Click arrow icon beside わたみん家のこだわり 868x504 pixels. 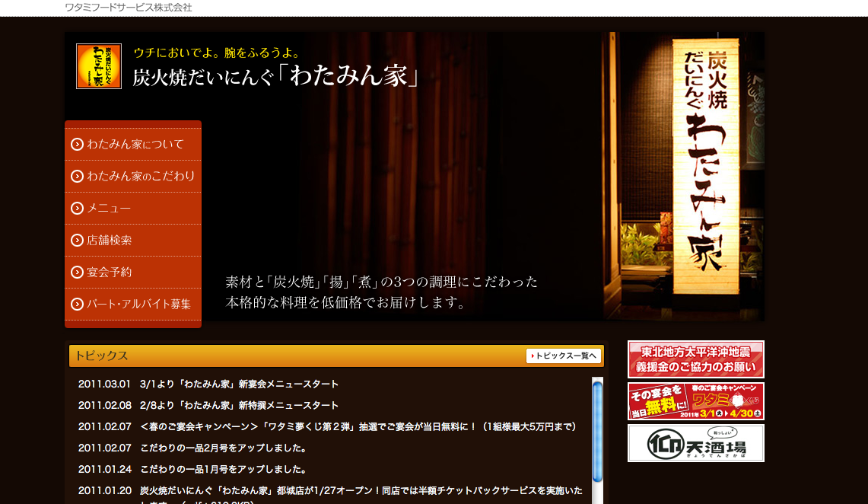(77, 176)
